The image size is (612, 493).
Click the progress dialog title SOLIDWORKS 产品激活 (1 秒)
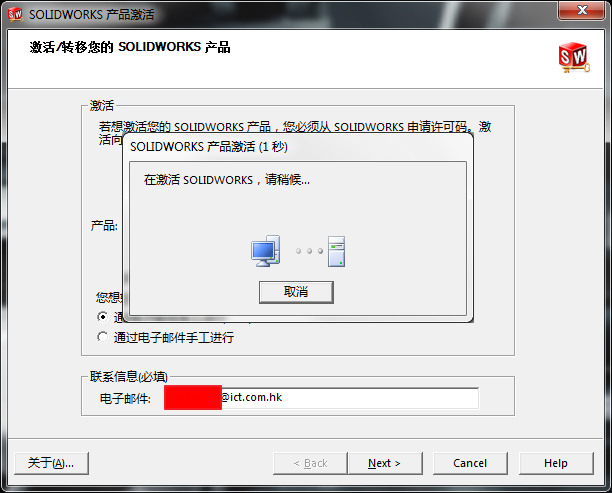(x=209, y=147)
